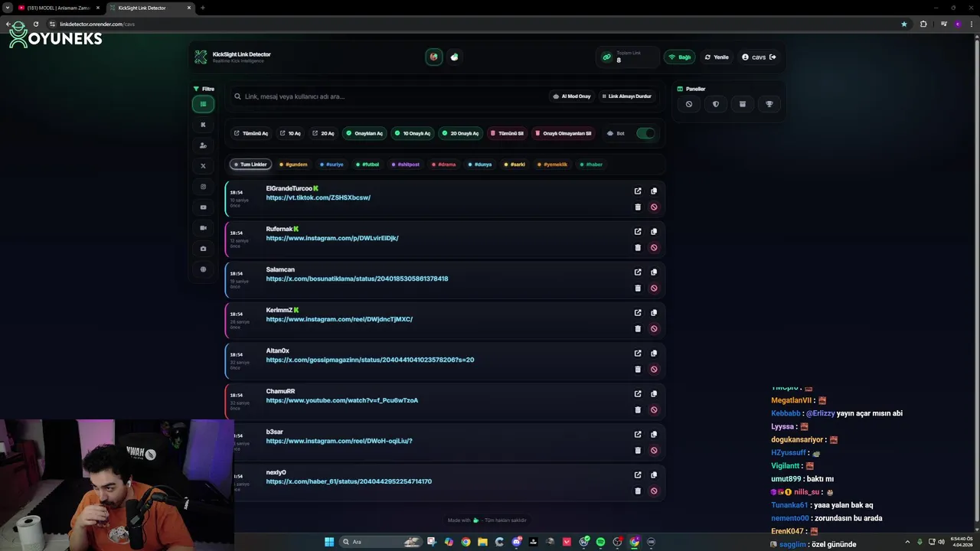Toggle AI Mod Onay
Viewport: 980px width, 551px height.
[571, 96]
